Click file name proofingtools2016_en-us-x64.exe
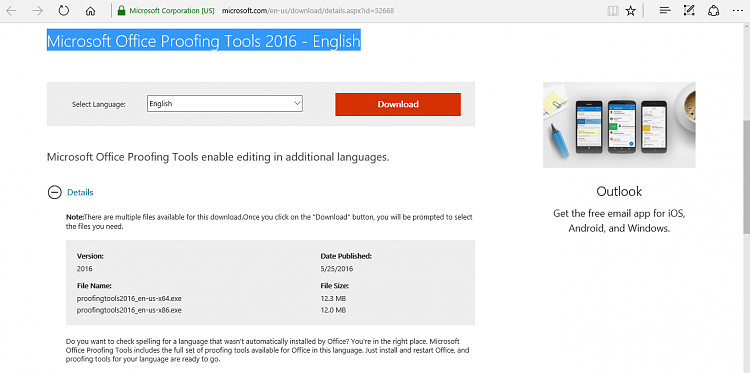 (129, 298)
